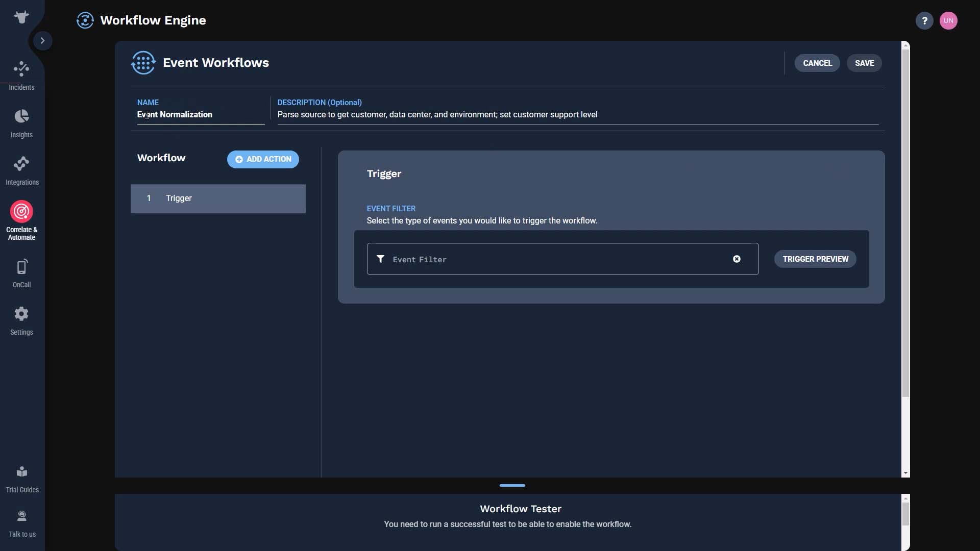Click the Trigger workflow item

pos(218,198)
